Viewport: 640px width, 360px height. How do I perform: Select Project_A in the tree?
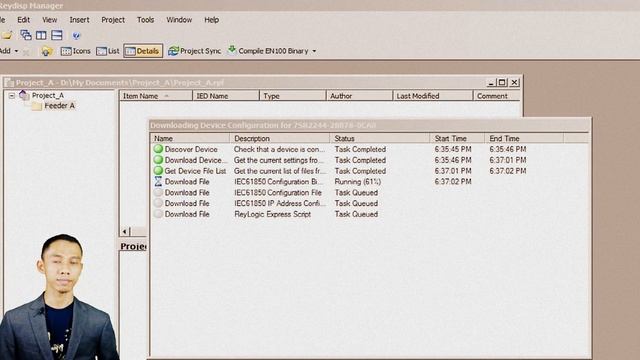(x=48, y=96)
